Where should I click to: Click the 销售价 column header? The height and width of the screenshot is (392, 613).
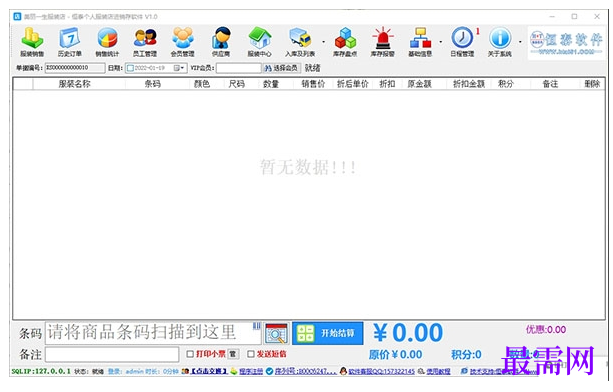[x=313, y=84]
